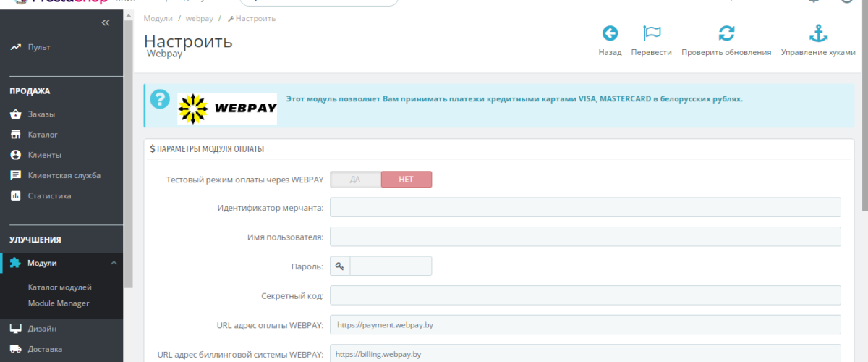Click Настроить breadcrumb item
Viewport: 868px width, 362px height.
point(251,18)
